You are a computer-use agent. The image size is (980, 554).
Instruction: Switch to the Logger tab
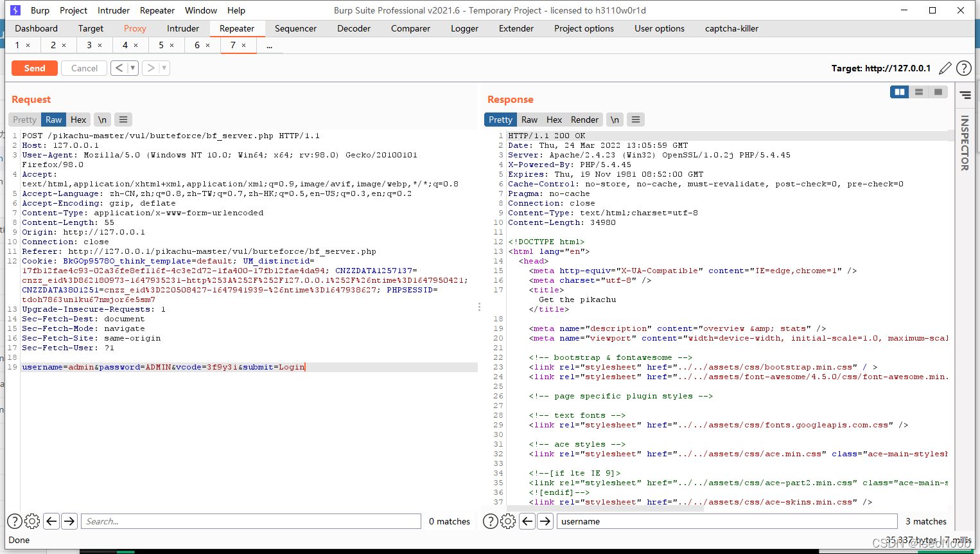464,28
